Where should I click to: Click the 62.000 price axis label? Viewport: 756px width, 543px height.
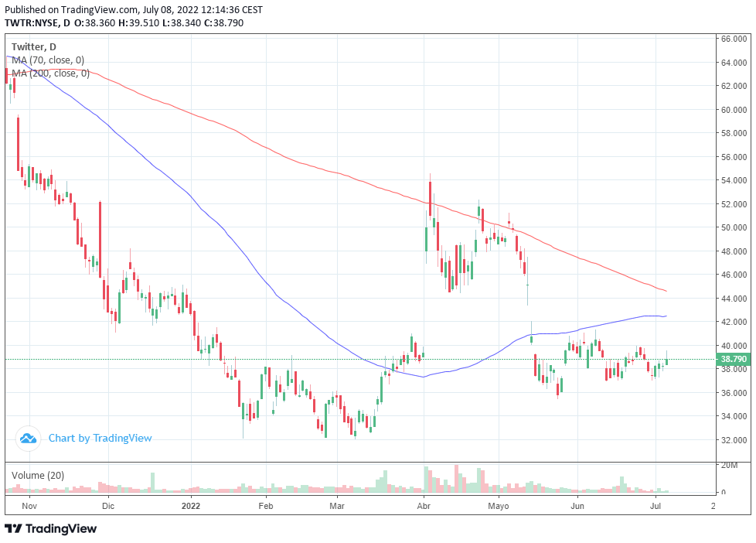pyautogui.click(x=734, y=86)
